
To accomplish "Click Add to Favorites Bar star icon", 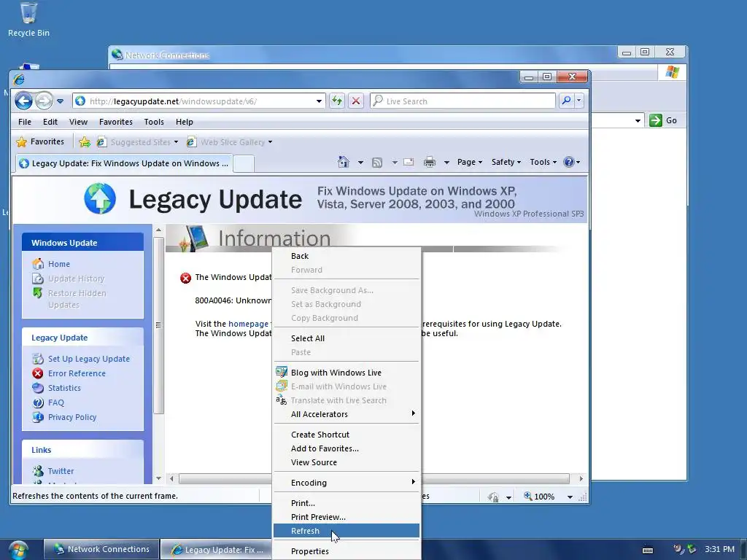I will click(85, 142).
